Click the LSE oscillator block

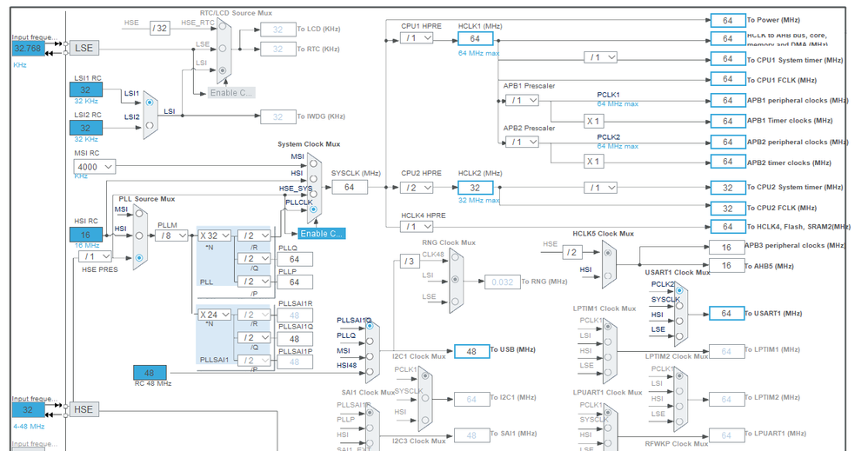click(x=84, y=49)
